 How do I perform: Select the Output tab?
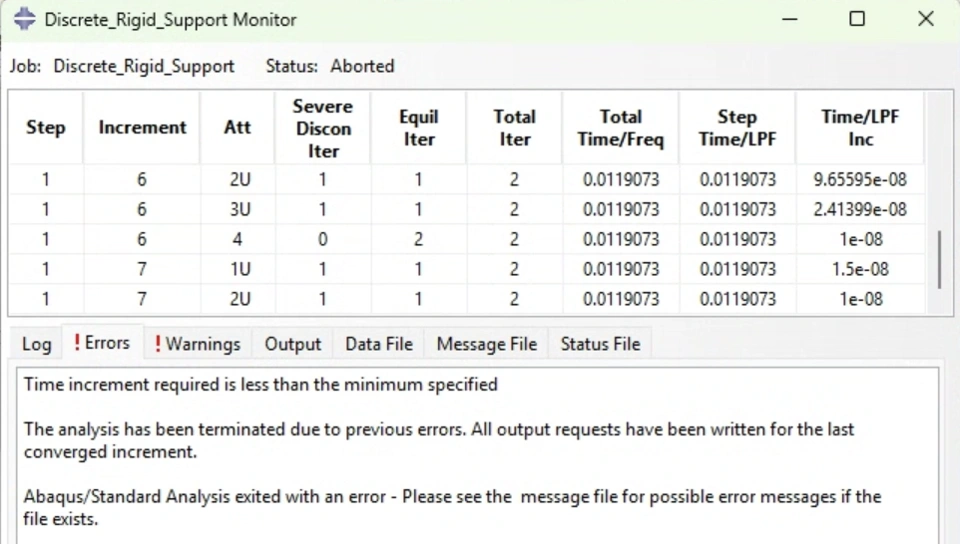(x=293, y=344)
